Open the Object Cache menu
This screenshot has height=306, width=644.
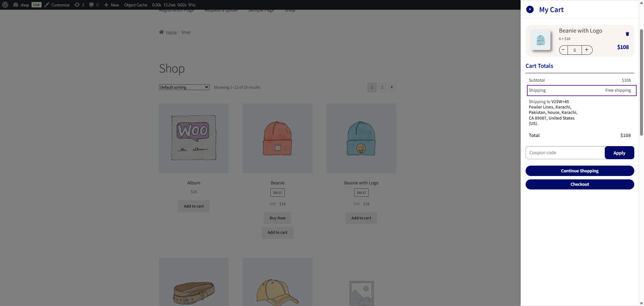pyautogui.click(x=136, y=5)
